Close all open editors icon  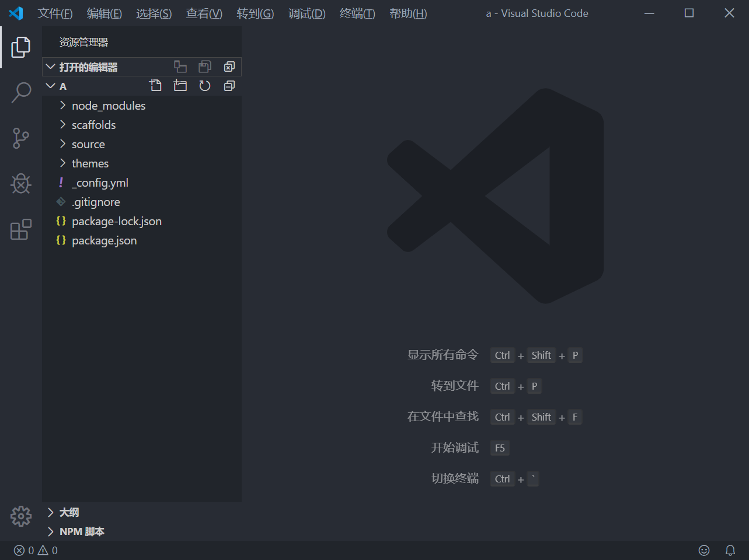(x=229, y=67)
